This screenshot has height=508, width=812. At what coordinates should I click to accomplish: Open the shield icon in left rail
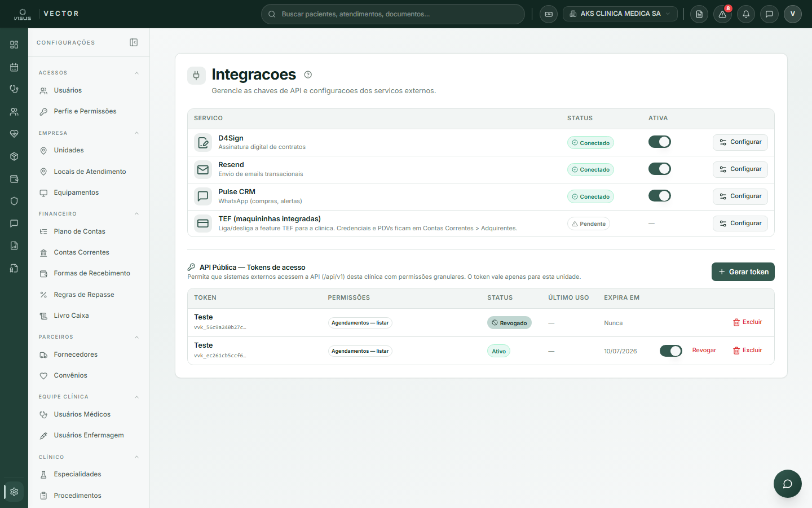click(14, 201)
